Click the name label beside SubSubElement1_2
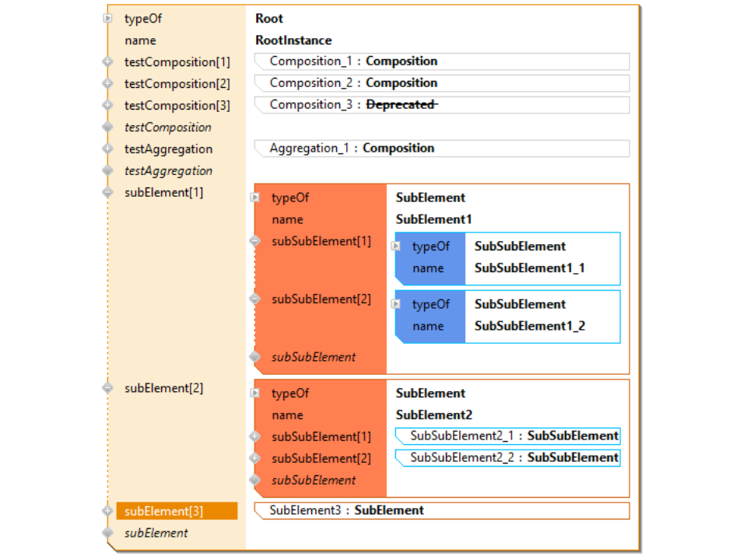The width and height of the screenshot is (747, 560). [428, 326]
